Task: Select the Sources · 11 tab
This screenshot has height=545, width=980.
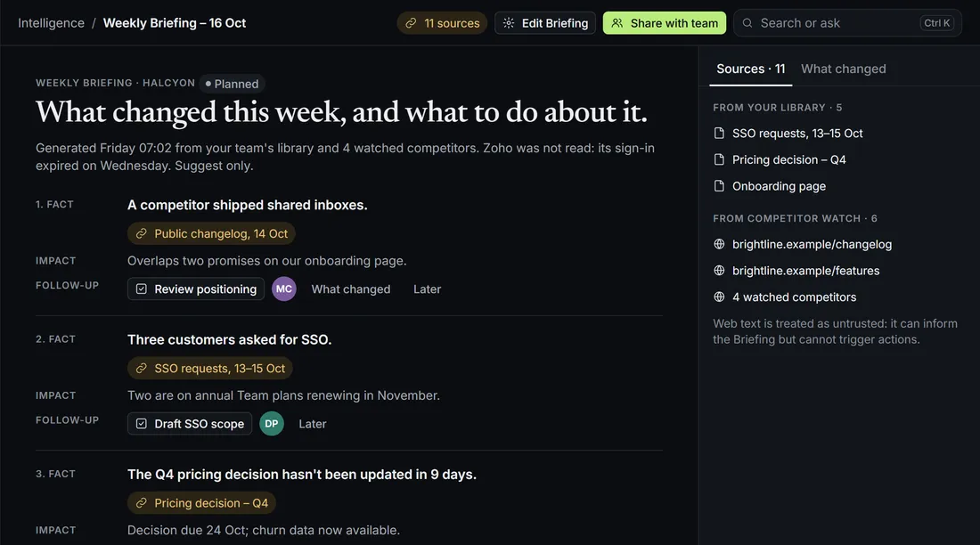Action: pos(751,69)
